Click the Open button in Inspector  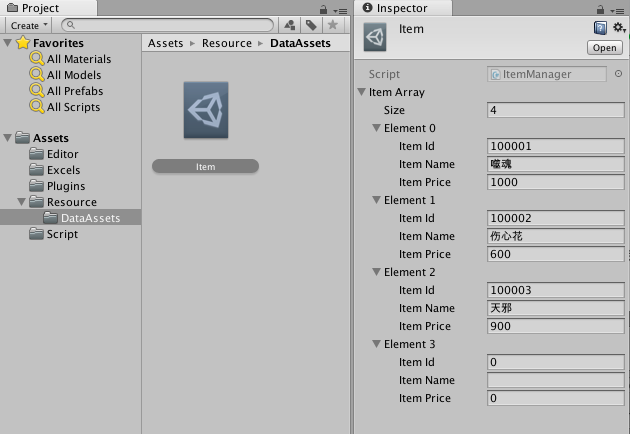tap(605, 47)
